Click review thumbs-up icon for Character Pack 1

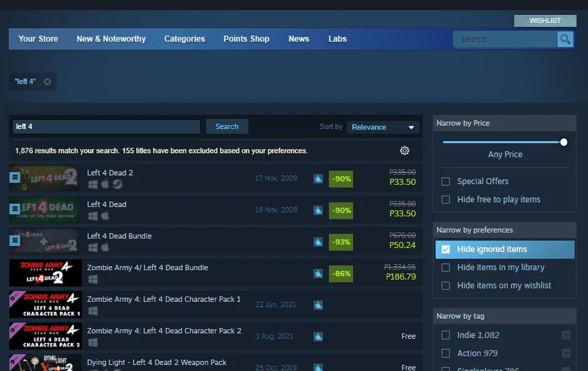[x=318, y=305]
